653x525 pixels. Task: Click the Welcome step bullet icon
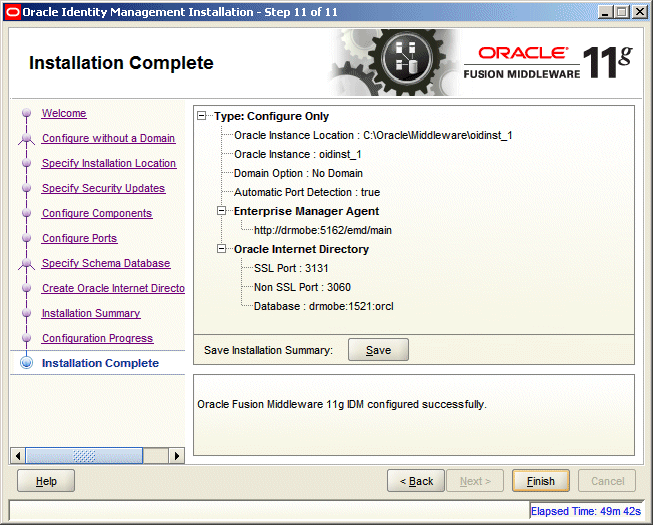point(27,113)
